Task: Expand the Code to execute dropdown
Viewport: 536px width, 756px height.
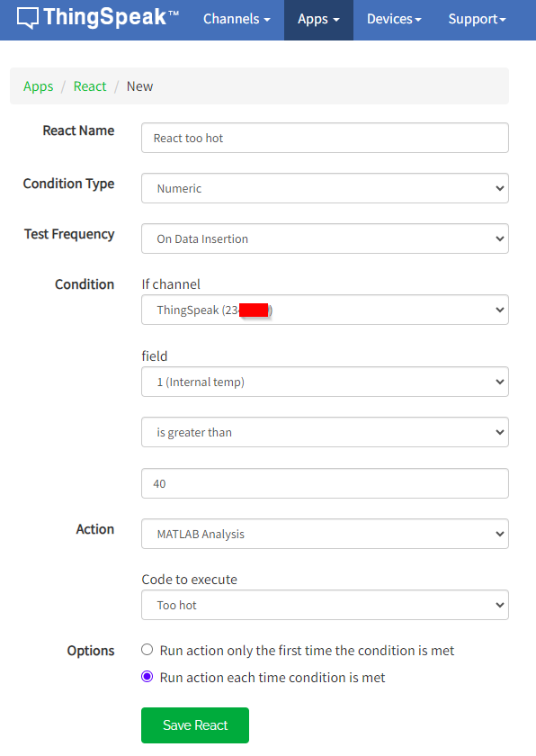Action: [x=325, y=605]
